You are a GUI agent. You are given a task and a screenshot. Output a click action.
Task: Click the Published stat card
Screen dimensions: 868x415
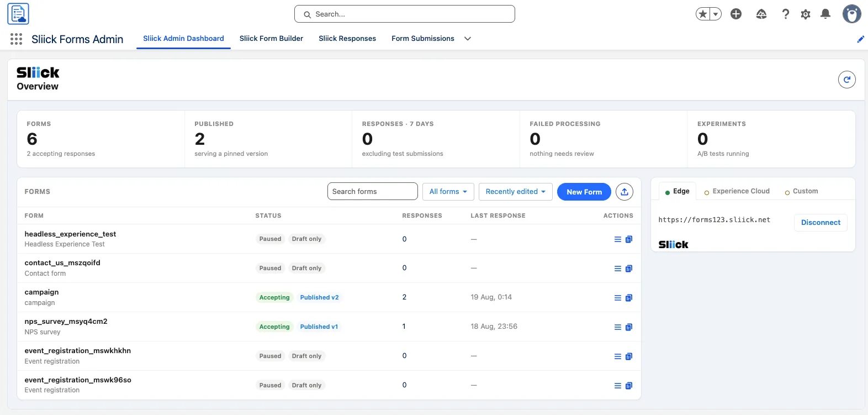click(x=268, y=139)
